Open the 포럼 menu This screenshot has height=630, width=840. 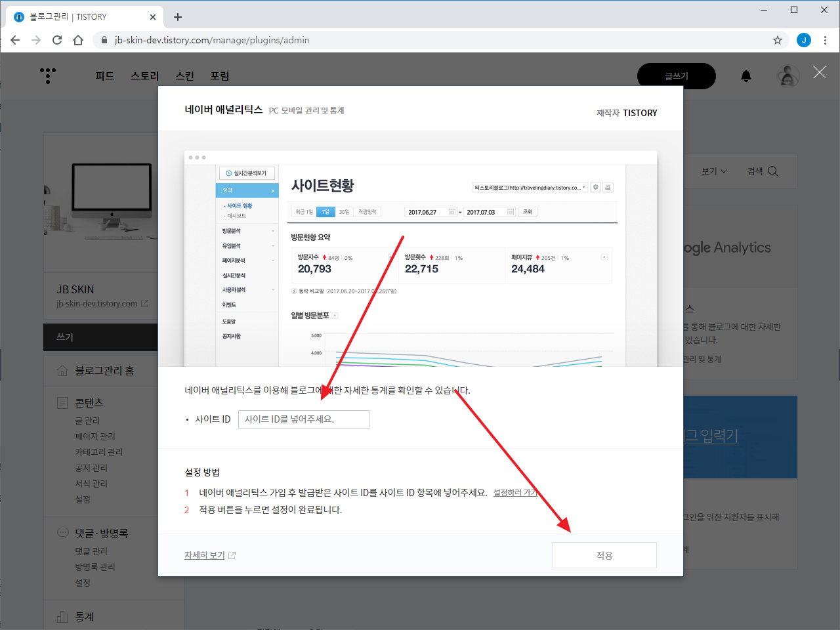(x=220, y=76)
